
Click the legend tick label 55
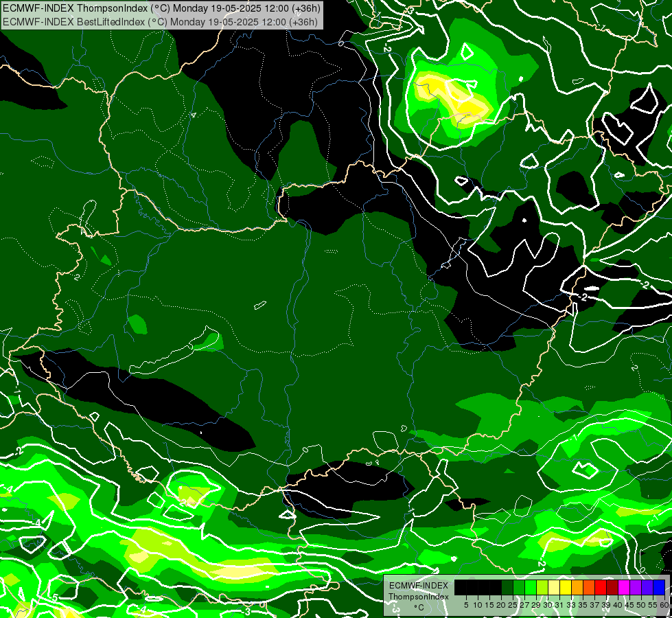tap(653, 605)
